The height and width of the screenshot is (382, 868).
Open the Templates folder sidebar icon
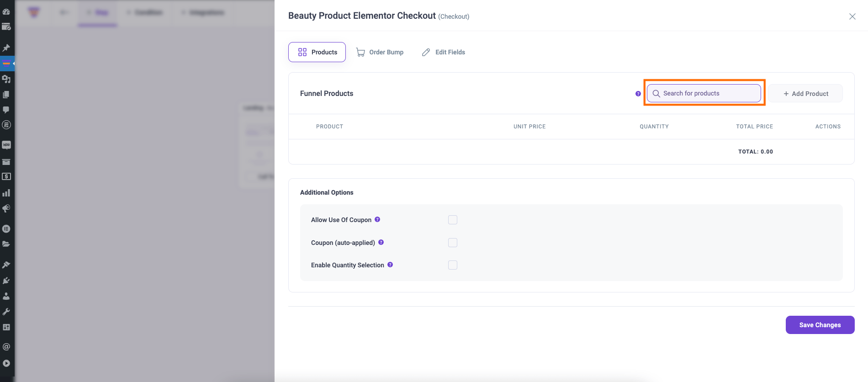click(6, 244)
